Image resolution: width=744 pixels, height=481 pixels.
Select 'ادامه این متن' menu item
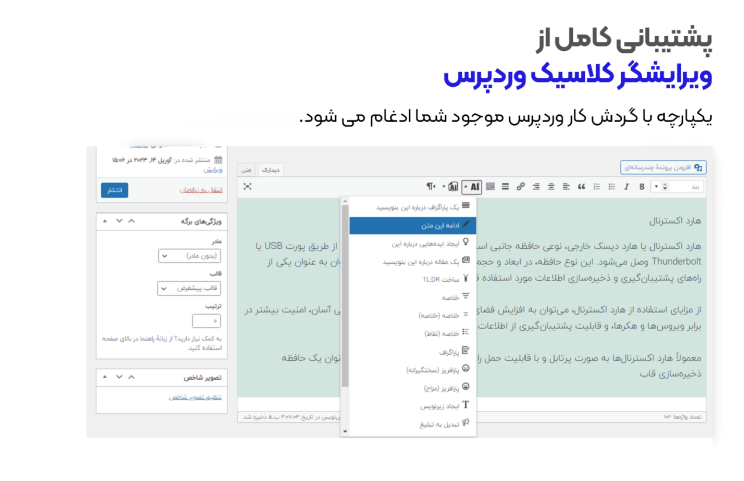(x=409, y=224)
